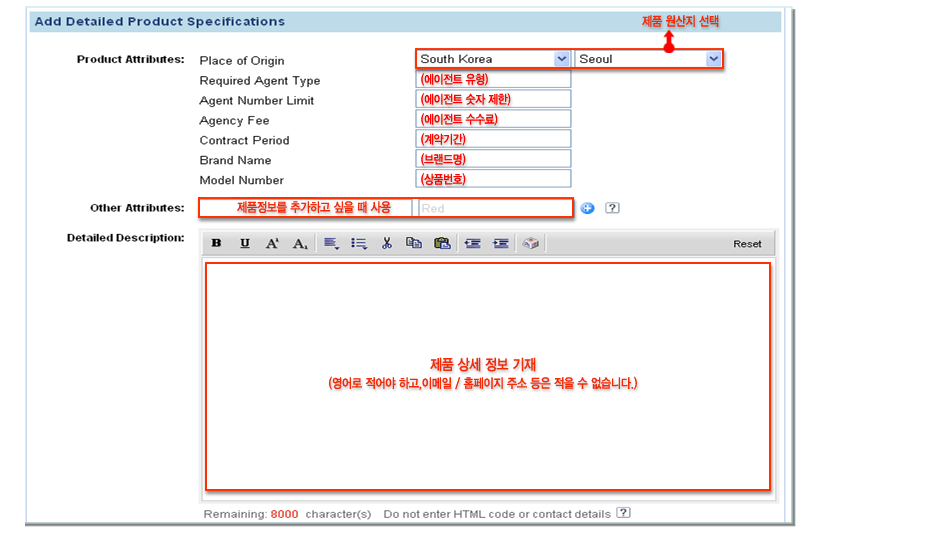Paste with the clipboard icon

coord(442,243)
